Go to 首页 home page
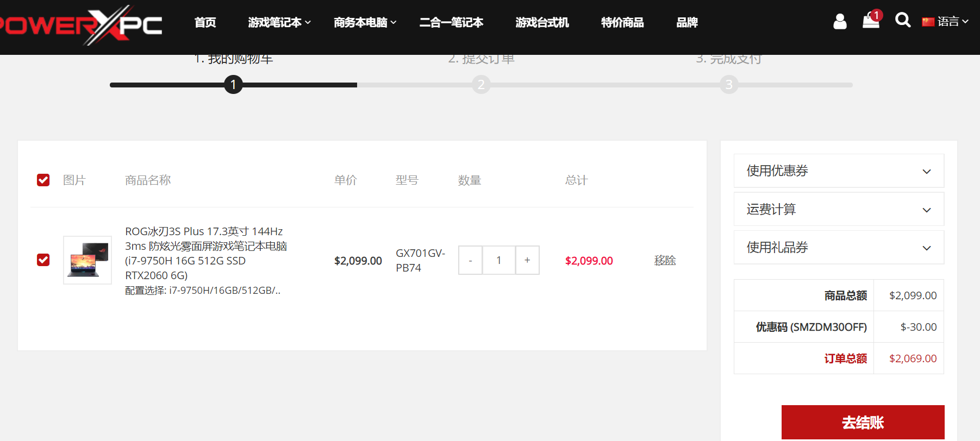Viewport: 980px width, 441px height. pos(205,22)
